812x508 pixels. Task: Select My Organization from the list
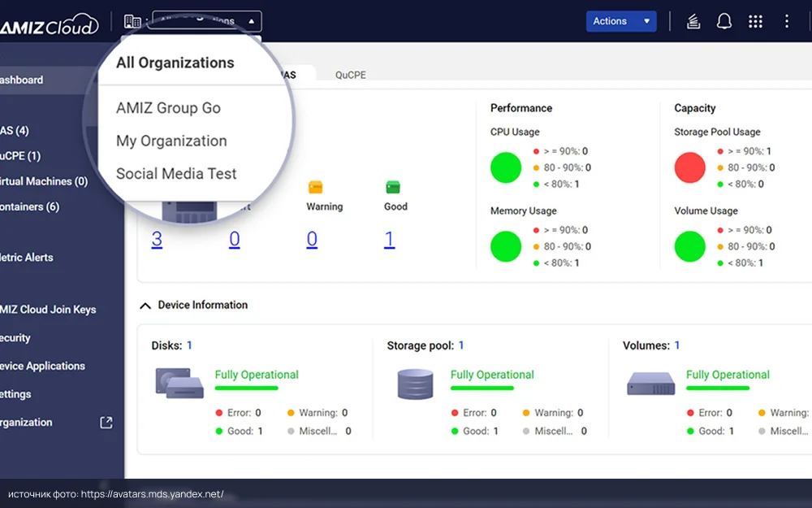point(171,141)
